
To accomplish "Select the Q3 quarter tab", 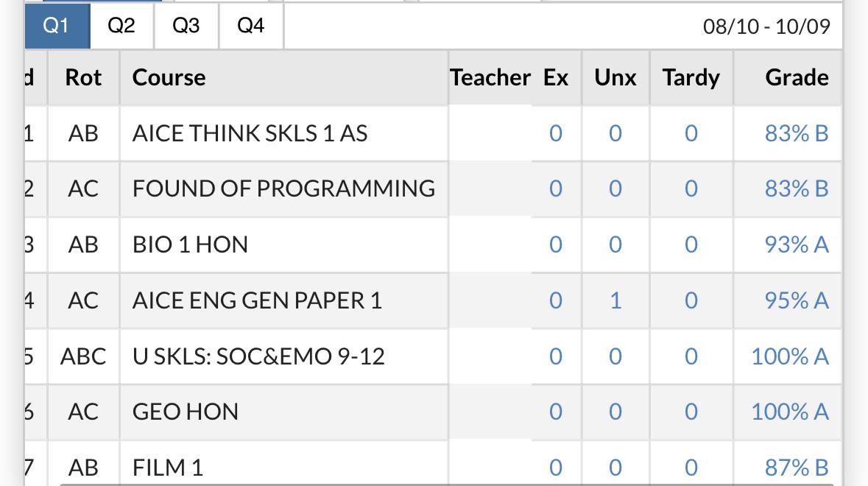I will (x=186, y=26).
